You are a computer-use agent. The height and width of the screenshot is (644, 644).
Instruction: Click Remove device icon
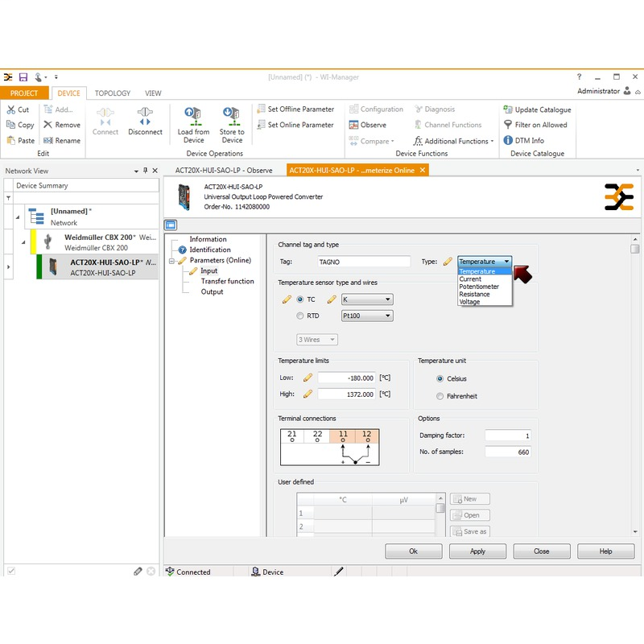coord(48,125)
